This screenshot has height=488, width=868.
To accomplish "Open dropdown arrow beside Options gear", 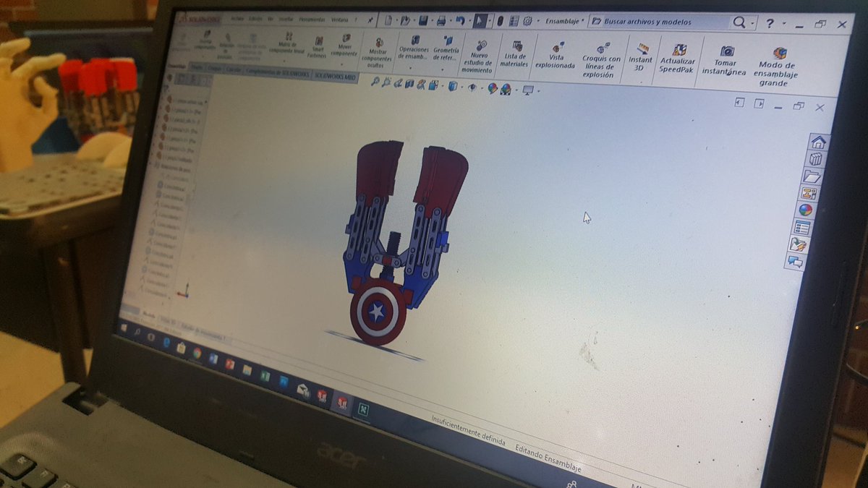I will [538, 21].
